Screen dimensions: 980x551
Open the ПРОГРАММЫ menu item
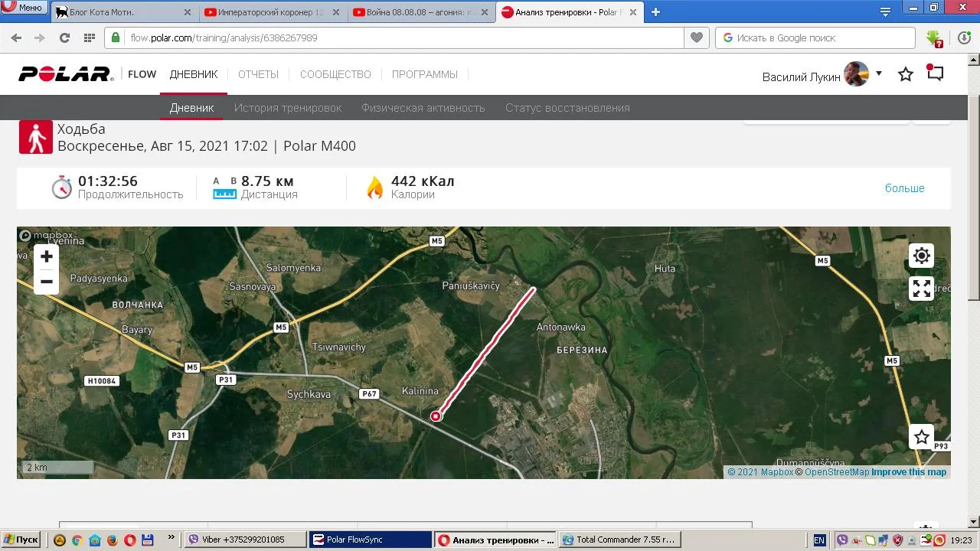(425, 74)
